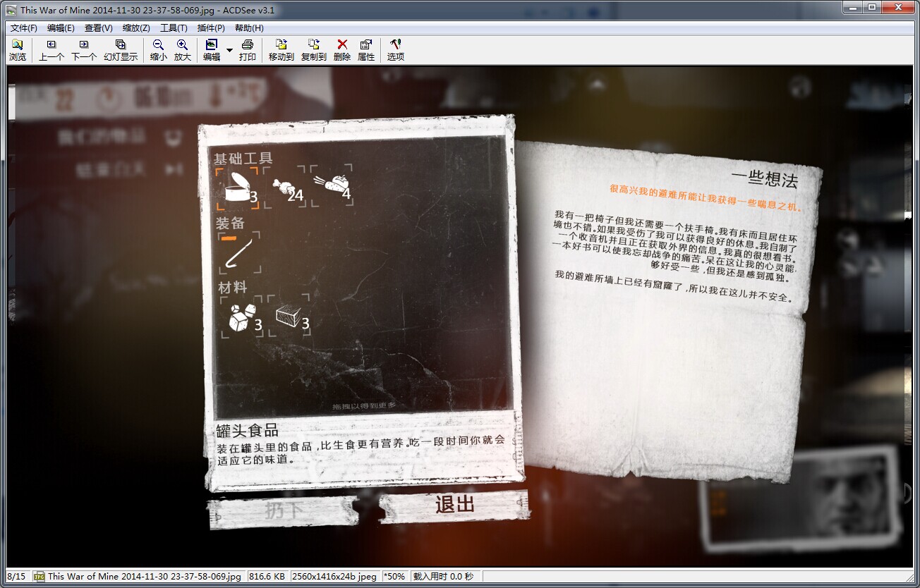This screenshot has height=588, width=920.
Task: Click the 退出 exit button
Action: tap(454, 505)
